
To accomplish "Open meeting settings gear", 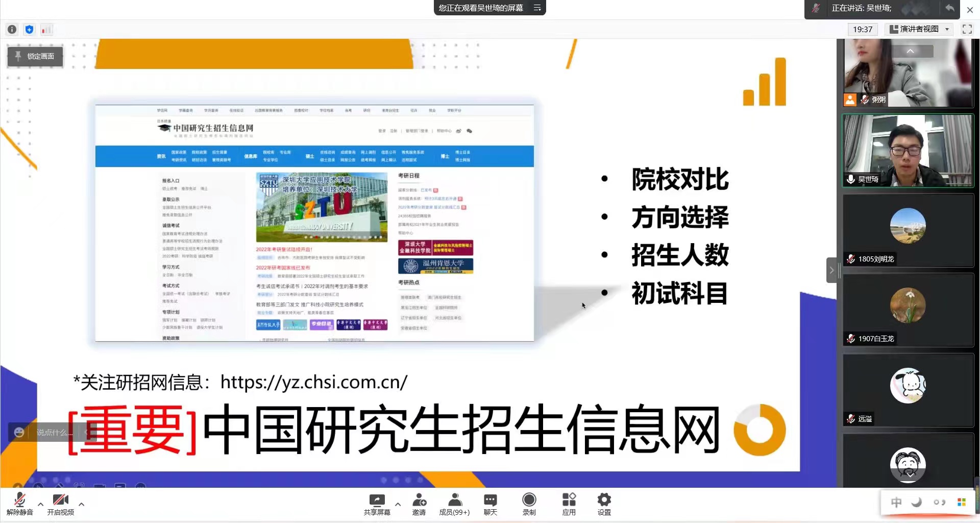I will click(x=604, y=504).
